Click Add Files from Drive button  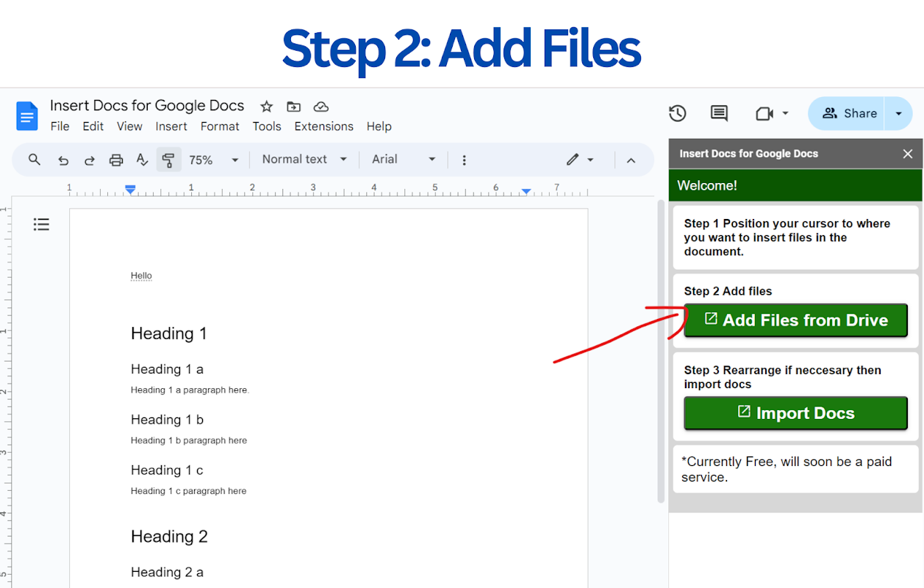795,320
